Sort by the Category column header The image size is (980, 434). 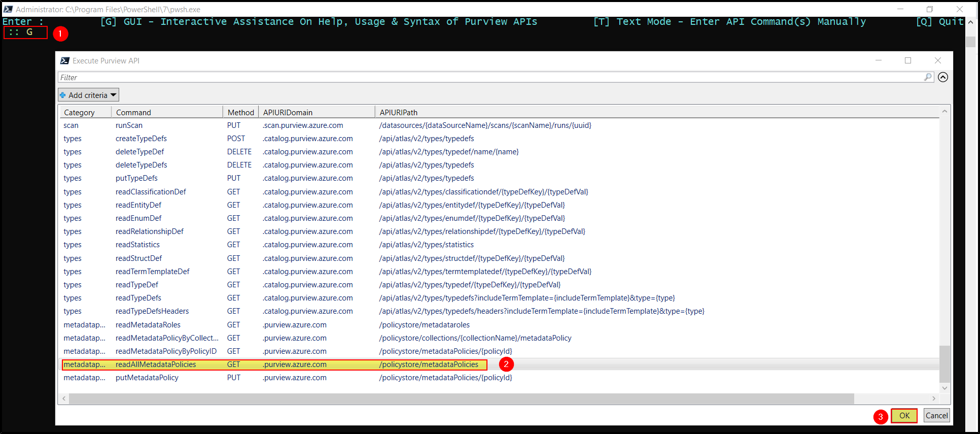coord(86,112)
